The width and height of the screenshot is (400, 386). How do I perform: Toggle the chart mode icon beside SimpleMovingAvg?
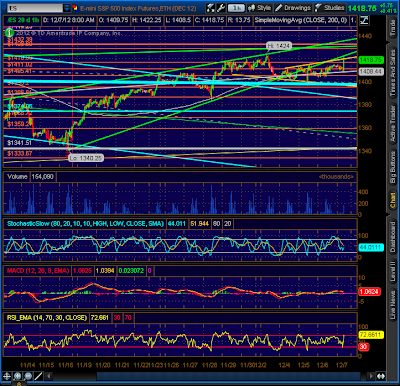[364, 20]
